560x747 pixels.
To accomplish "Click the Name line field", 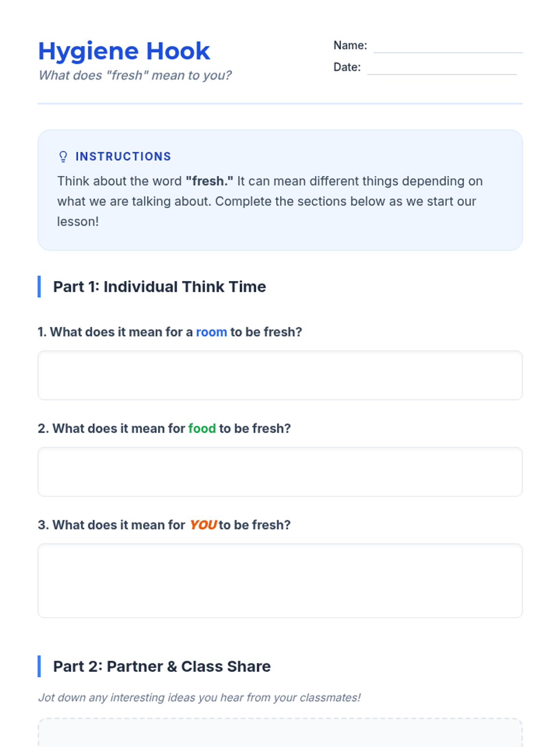I will [x=448, y=46].
